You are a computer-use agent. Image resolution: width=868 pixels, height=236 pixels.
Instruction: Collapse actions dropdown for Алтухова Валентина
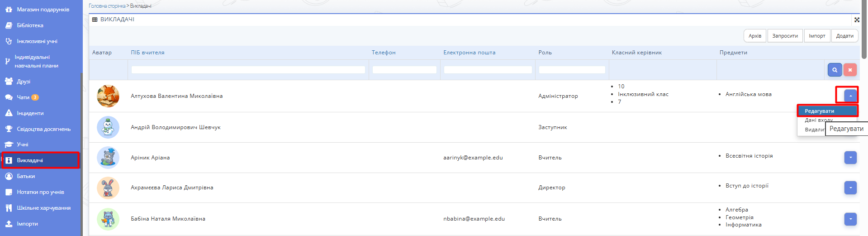pyautogui.click(x=850, y=96)
